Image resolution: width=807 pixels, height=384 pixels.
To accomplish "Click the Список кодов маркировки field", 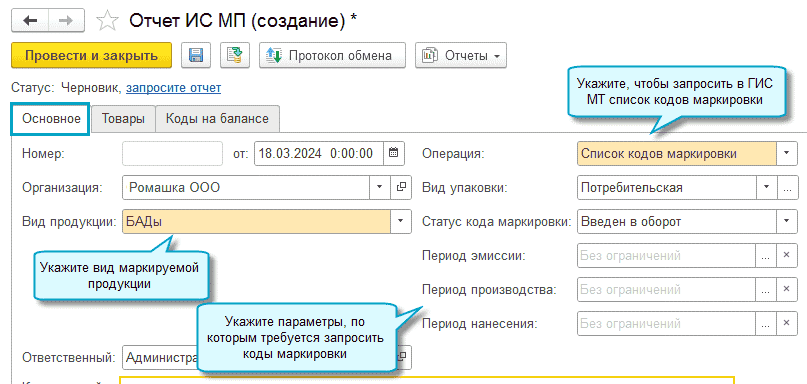I will pos(677,153).
